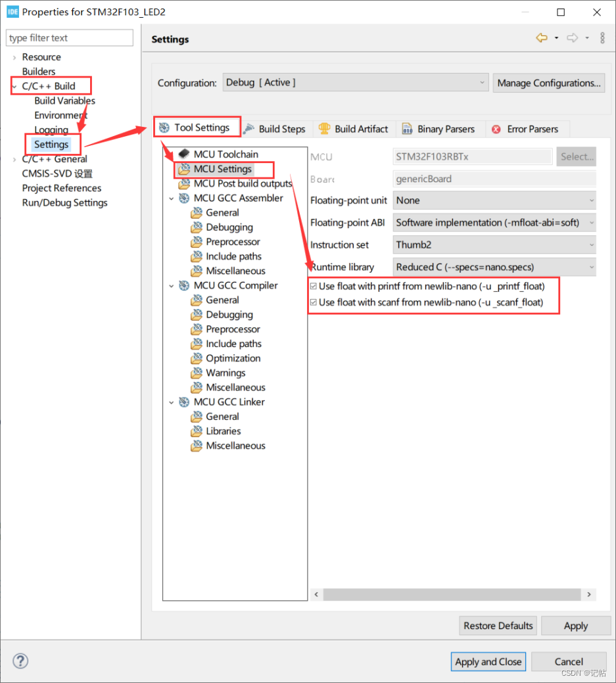Click the MCU GCC Compiler tool icon

click(x=184, y=285)
